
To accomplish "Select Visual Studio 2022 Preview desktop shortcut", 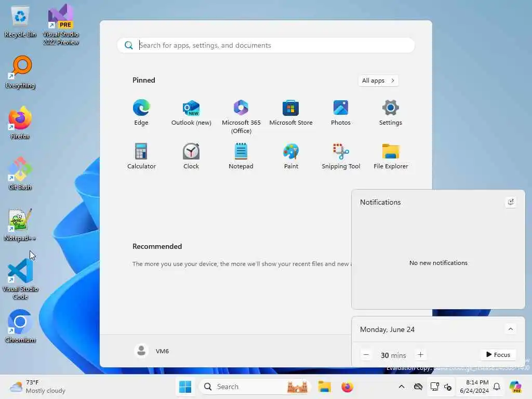I will [x=60, y=24].
